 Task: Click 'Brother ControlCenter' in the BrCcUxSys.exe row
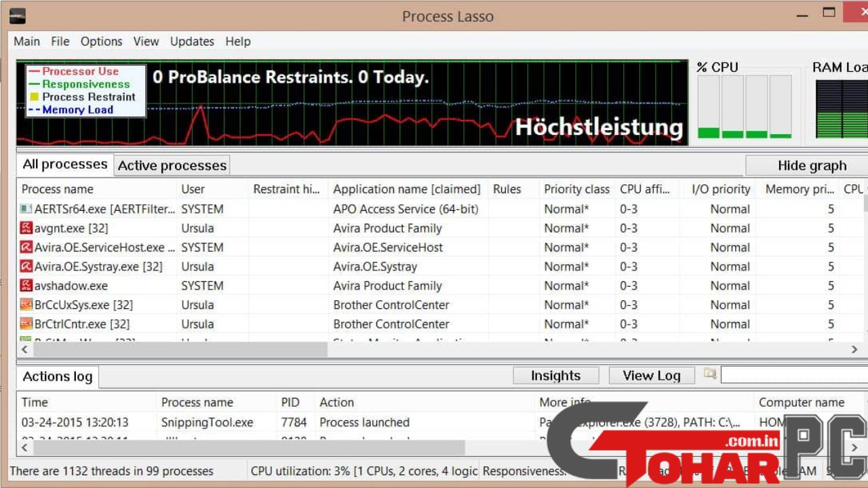[x=391, y=304]
